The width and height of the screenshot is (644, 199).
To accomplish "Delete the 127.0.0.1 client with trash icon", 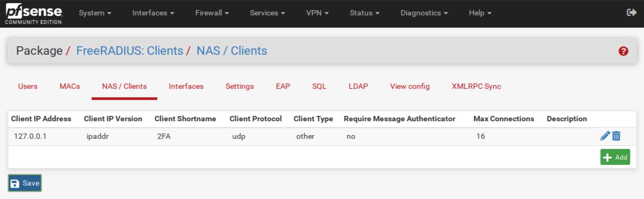I will click(616, 136).
